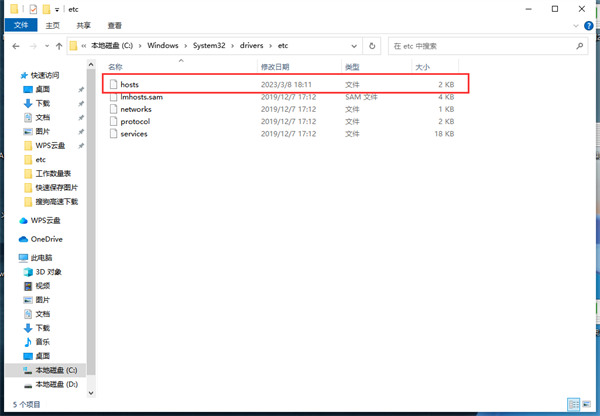Open 快速保存图片 folder in the sidebar
The image size is (600, 416).
(x=56, y=188)
